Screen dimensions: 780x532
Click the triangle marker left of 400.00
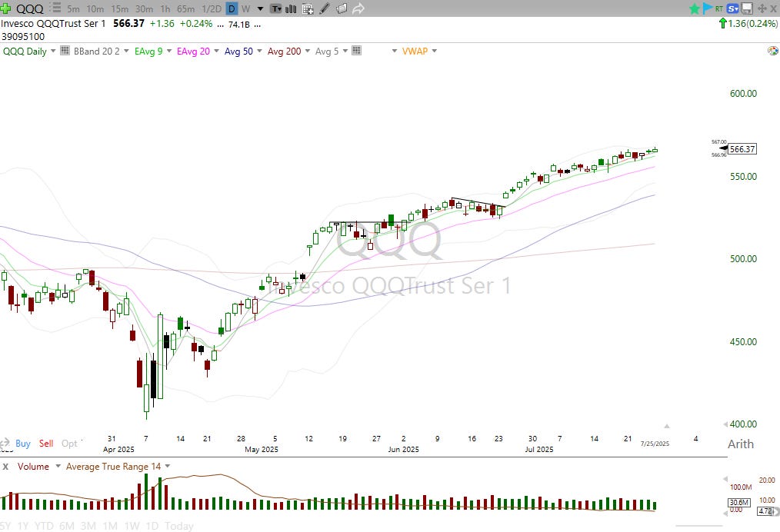[x=725, y=424]
